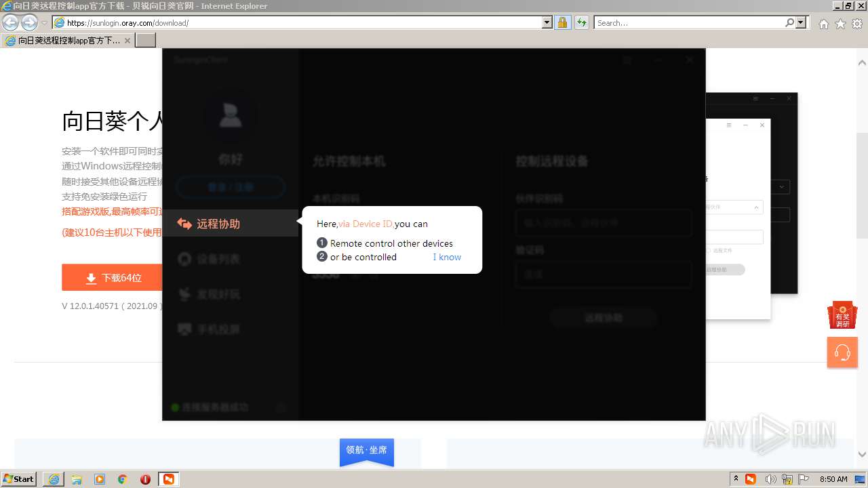868x488 pixels.
Task: Click the page vertical scrollbar thumb
Action: pos(862,185)
